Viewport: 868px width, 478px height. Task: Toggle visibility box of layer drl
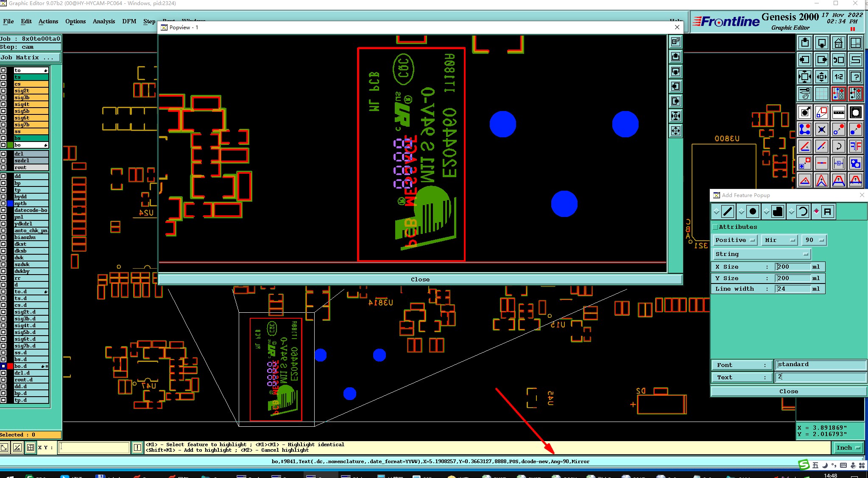tap(3, 154)
